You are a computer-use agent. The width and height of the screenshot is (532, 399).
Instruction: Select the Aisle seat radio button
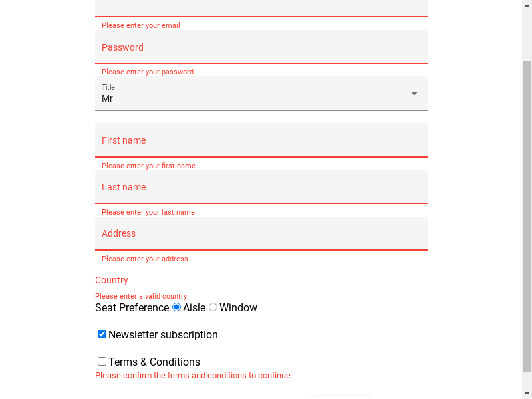[176, 307]
